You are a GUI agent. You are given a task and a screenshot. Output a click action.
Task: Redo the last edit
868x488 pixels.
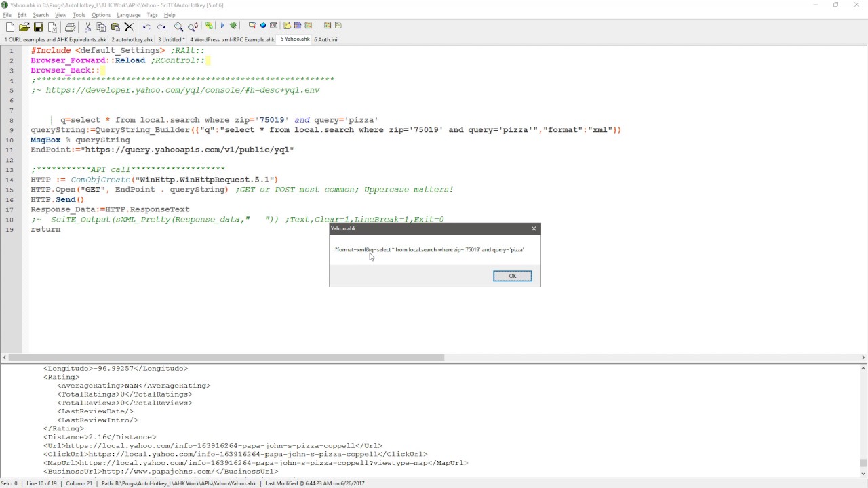[161, 26]
